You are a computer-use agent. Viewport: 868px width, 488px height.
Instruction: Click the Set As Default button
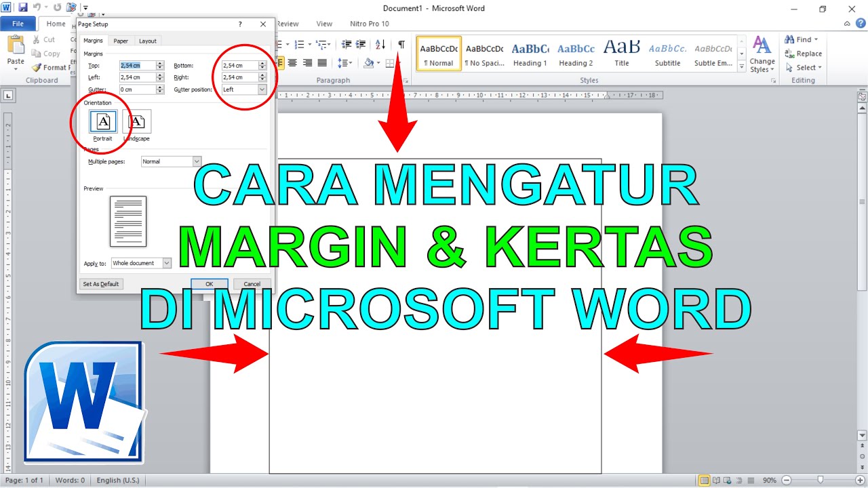coord(101,284)
